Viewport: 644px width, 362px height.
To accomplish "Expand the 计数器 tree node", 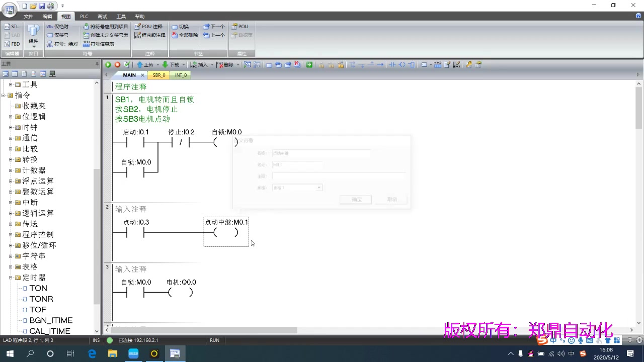I will 11,170.
